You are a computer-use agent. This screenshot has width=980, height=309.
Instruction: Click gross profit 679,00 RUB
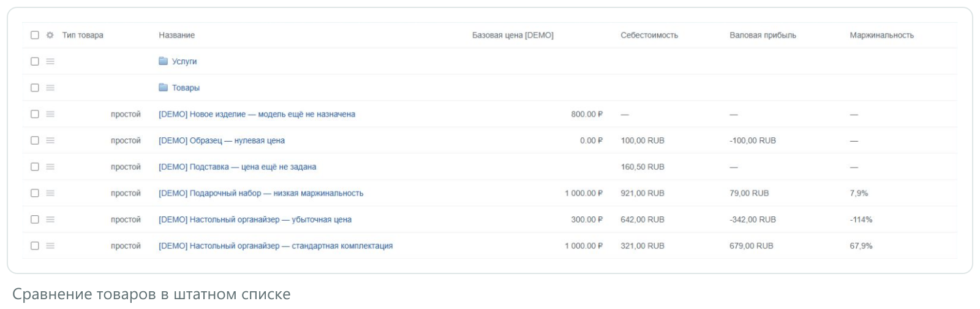752,246
